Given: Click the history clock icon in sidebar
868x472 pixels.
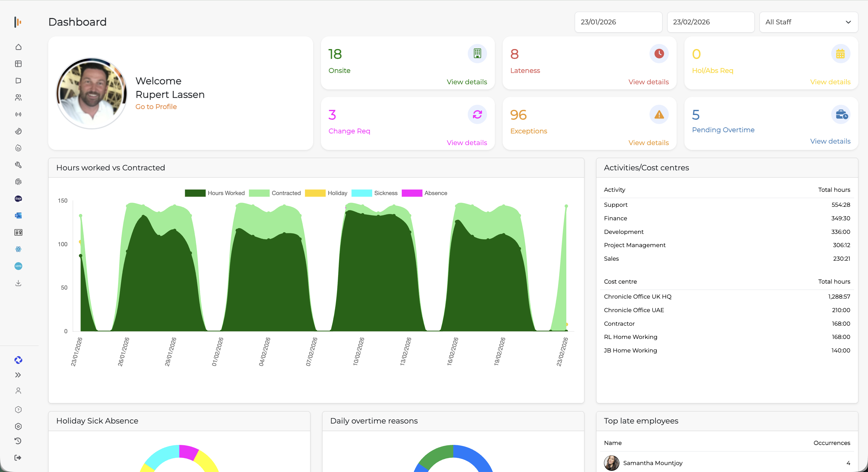Looking at the screenshot, I should tap(18, 441).
